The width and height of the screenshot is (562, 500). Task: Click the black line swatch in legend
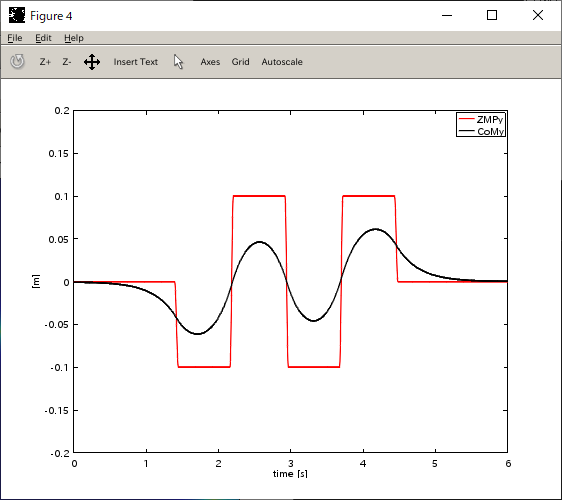click(x=466, y=131)
